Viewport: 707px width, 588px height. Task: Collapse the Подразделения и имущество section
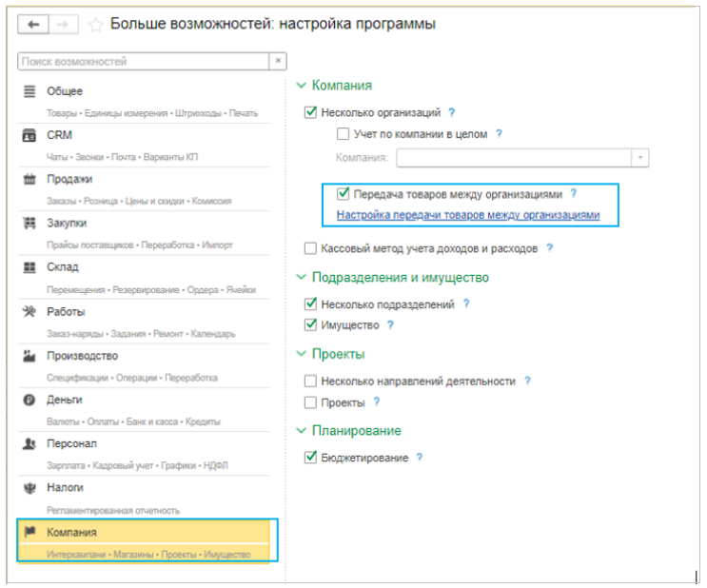coord(303,278)
